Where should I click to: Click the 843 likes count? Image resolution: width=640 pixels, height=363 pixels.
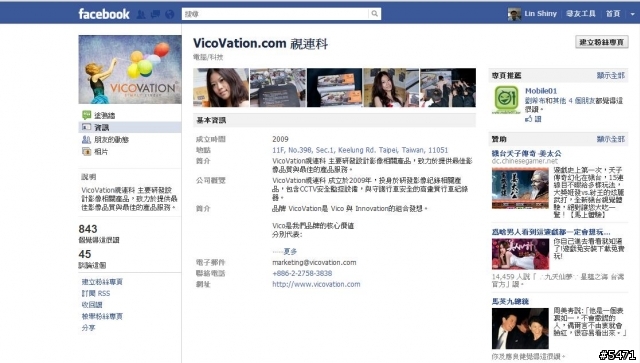(x=88, y=229)
